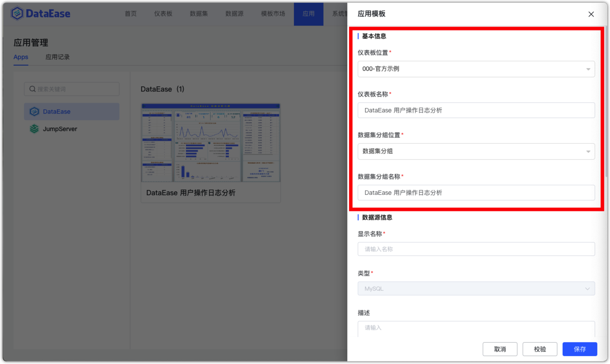Open the 仪表板位置 dropdown

pos(476,69)
